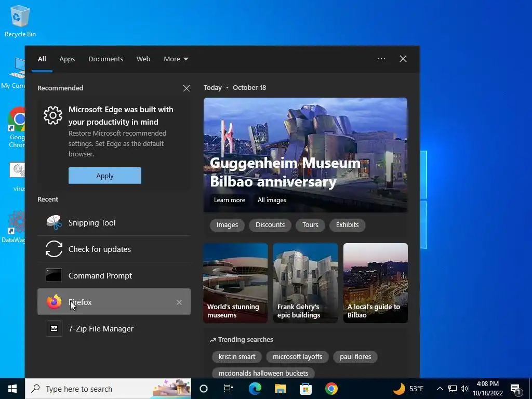Click the Check for updates text
The width and height of the screenshot is (532, 399).
coord(99,249)
